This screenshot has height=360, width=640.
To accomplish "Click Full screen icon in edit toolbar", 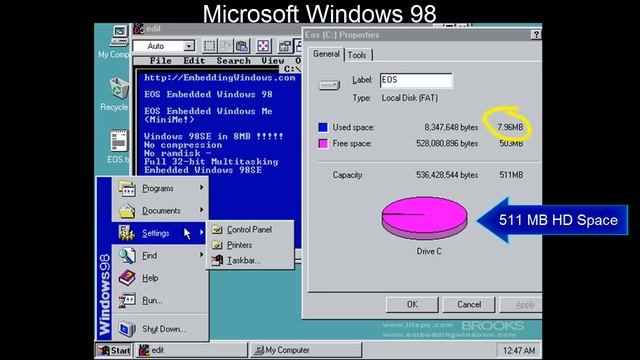I will pyautogui.click(x=263, y=46).
